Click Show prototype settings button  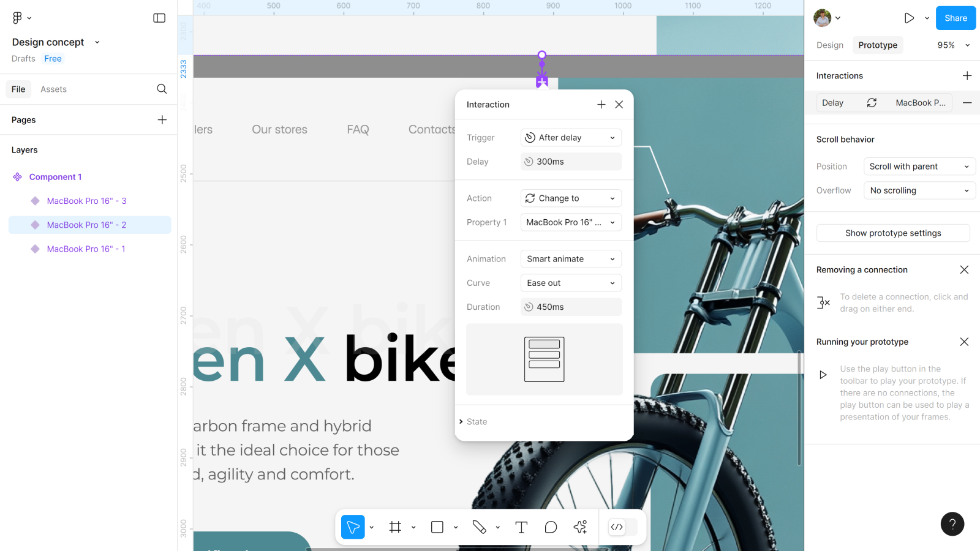[893, 233]
